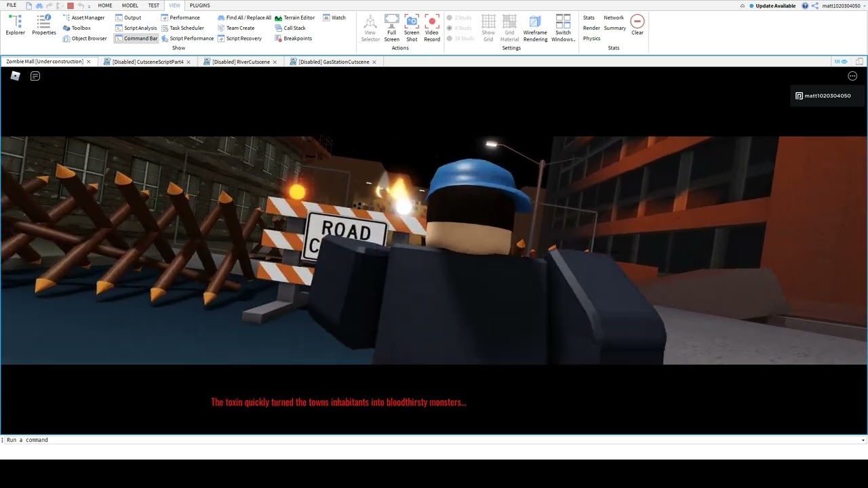Switch to the HOME ribbon tab
Image resolution: width=868 pixels, height=488 pixels.
105,5
